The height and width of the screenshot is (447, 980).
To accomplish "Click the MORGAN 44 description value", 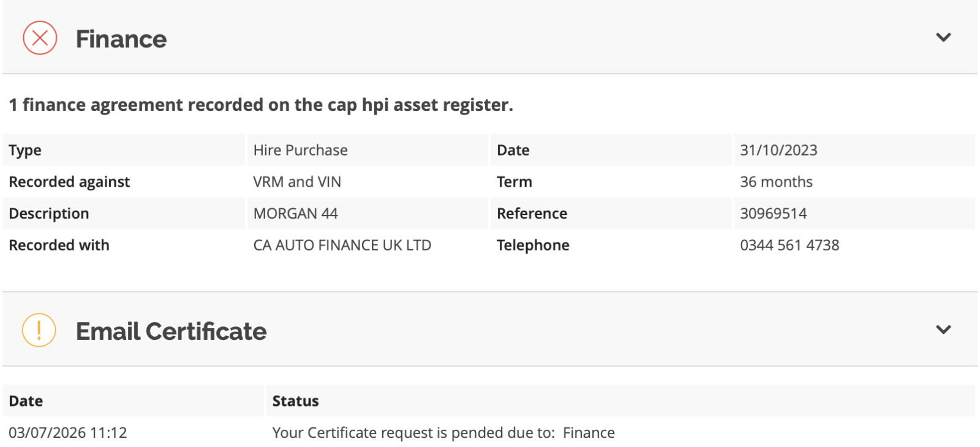I will point(295,213).
